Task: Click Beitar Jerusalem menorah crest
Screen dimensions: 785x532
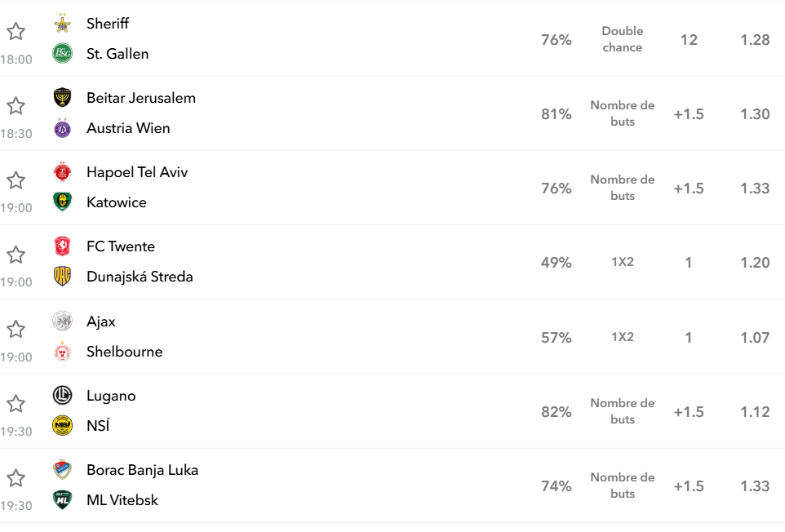Action: pos(63,98)
